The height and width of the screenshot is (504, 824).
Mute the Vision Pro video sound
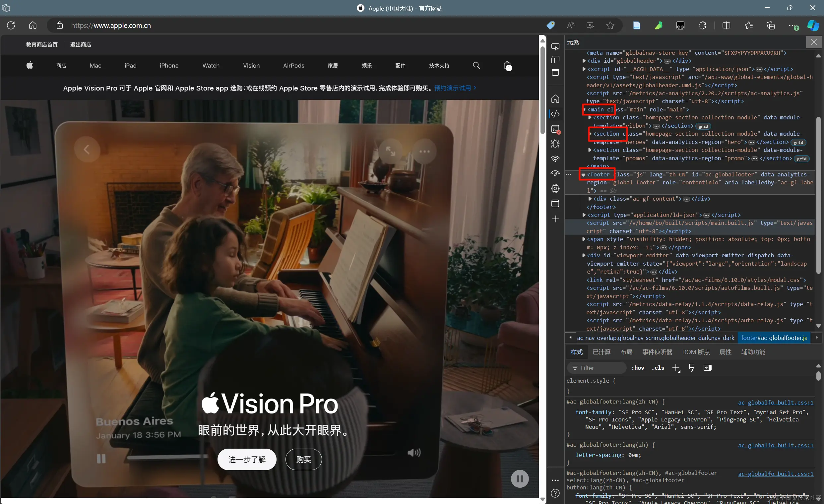414,453
